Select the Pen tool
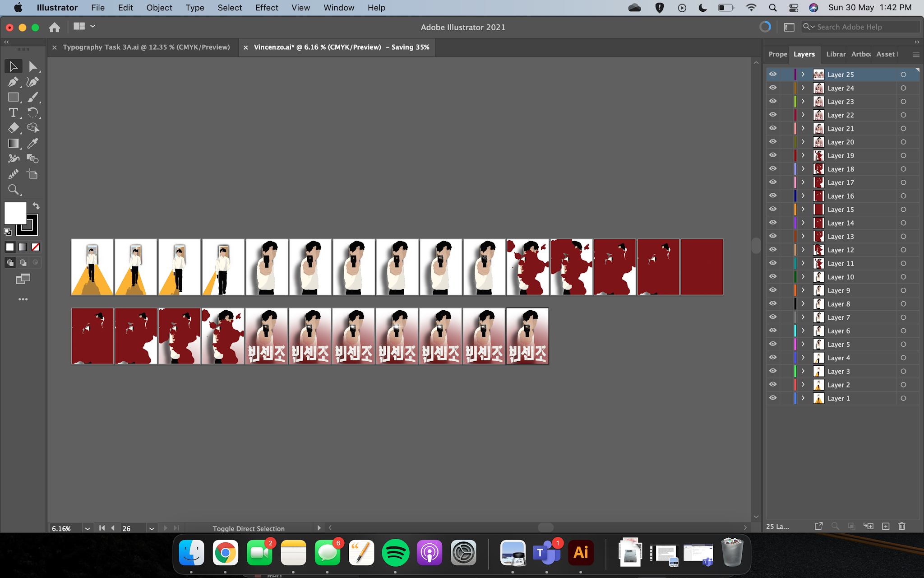Image resolution: width=924 pixels, height=578 pixels. tap(13, 82)
